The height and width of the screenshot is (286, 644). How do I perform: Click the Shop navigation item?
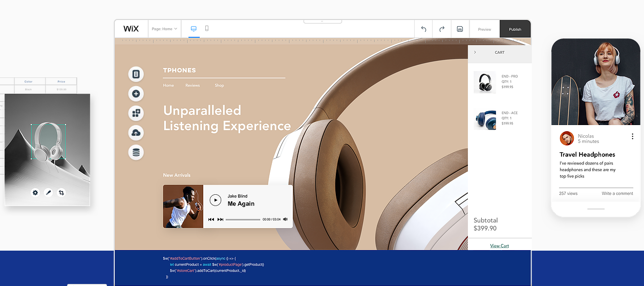219,86
